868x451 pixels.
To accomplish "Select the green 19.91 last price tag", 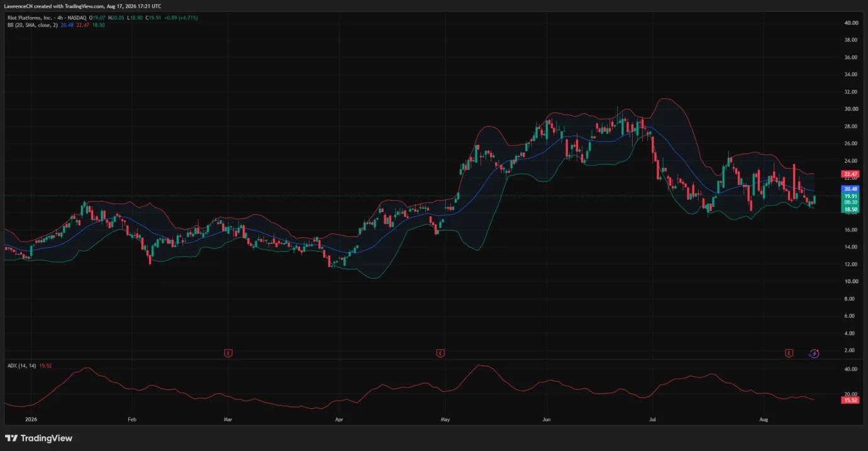I will click(x=850, y=196).
